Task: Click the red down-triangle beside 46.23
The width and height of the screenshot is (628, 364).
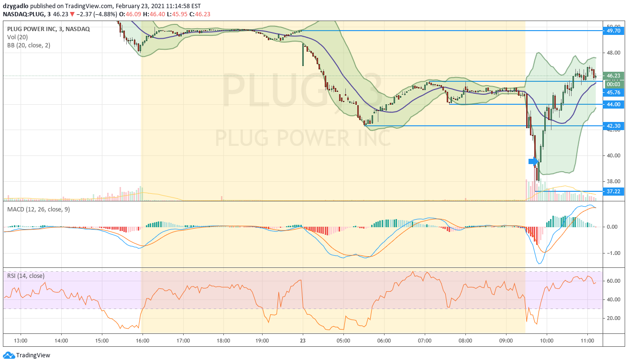Action: tap(72, 14)
